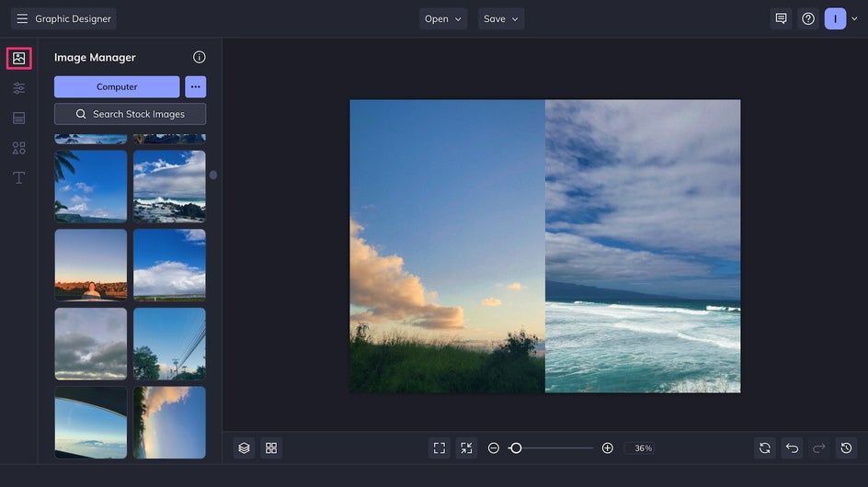Viewport: 868px width, 487px height.
Task: Click the collapse zoom-to-fit icon
Action: pos(467,447)
